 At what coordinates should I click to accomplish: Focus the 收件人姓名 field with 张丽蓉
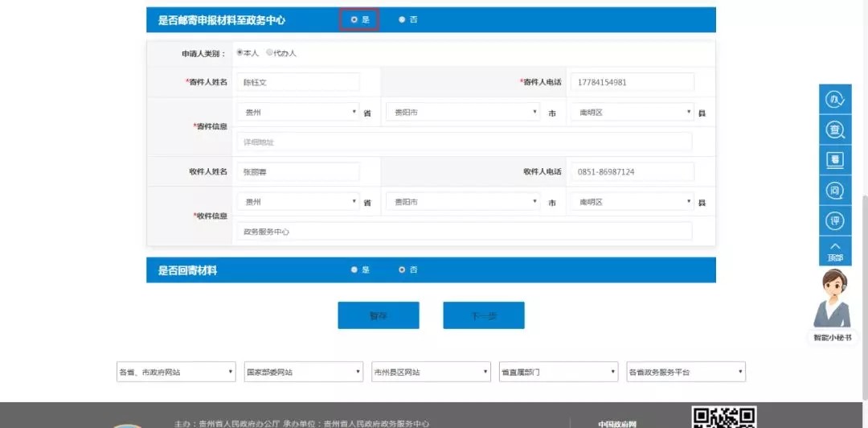pos(298,172)
